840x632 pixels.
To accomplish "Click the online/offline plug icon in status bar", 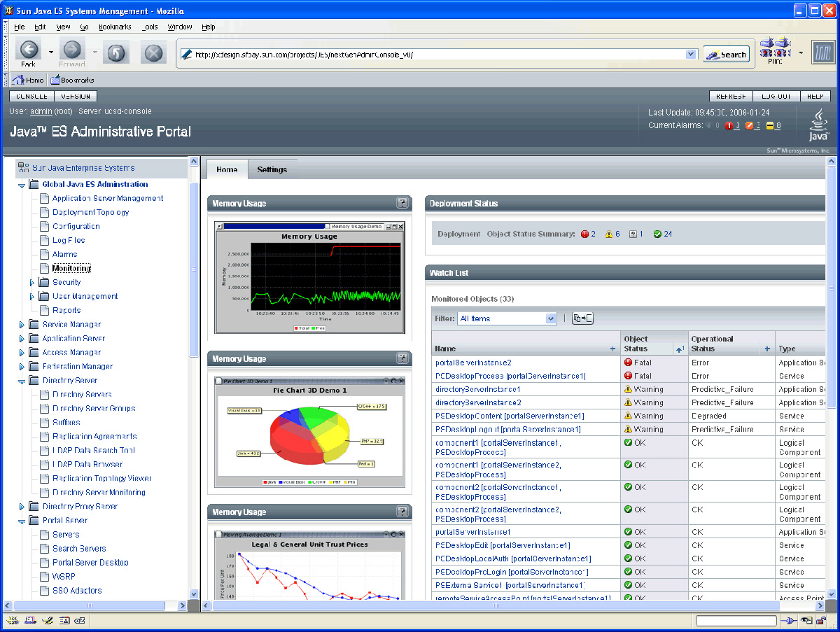I will [788, 621].
